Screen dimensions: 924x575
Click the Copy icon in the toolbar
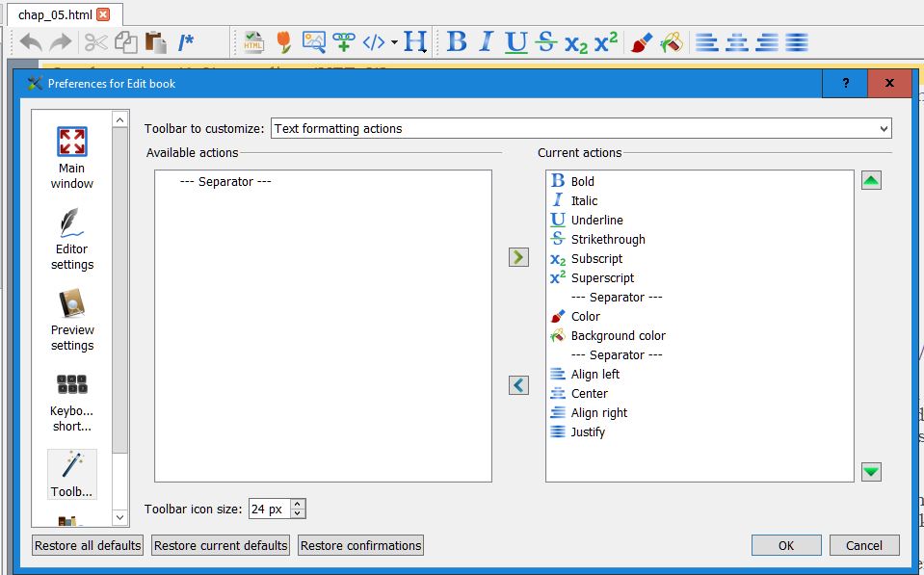[x=125, y=42]
